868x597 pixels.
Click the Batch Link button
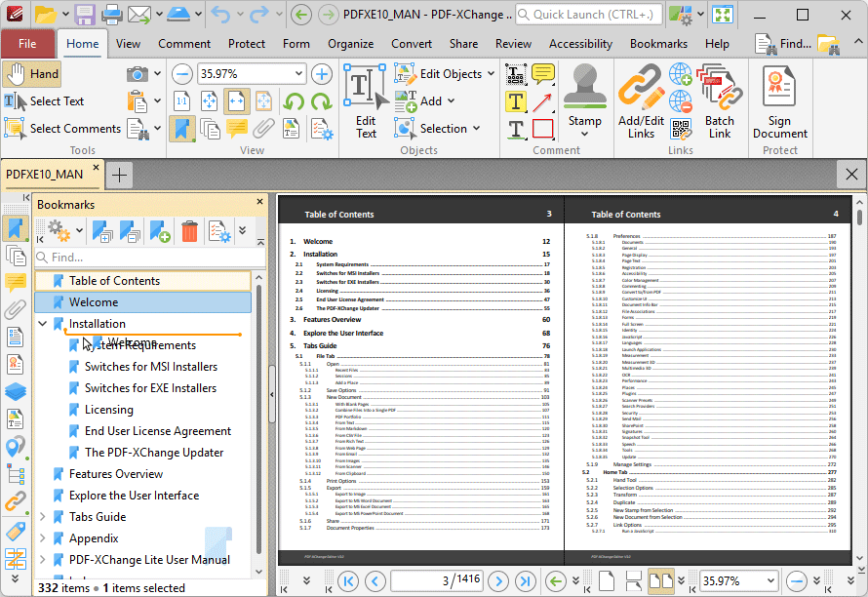(x=719, y=101)
